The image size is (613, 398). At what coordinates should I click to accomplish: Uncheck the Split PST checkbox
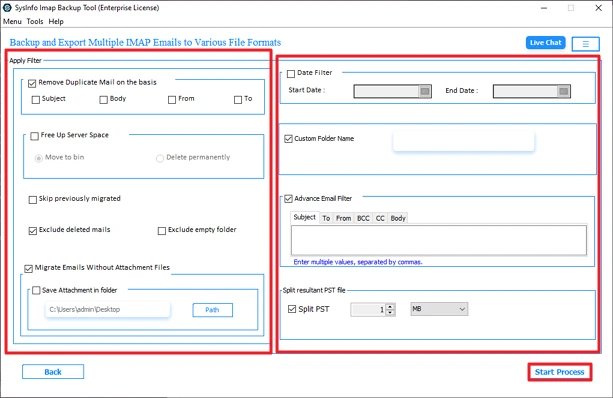[x=292, y=309]
